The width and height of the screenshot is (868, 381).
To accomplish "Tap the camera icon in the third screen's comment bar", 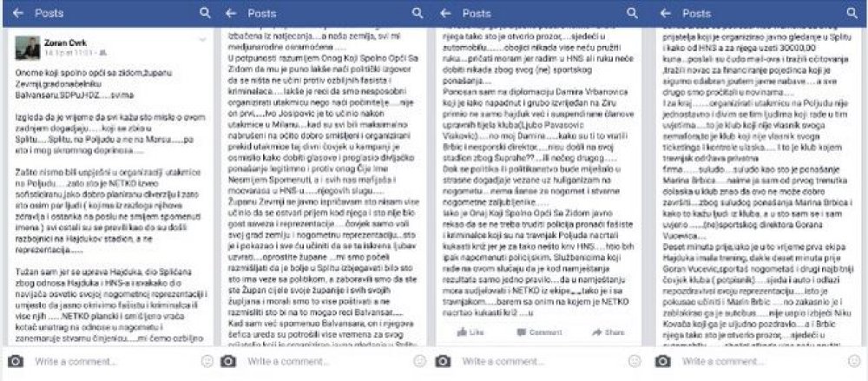I will pyautogui.click(x=443, y=362).
